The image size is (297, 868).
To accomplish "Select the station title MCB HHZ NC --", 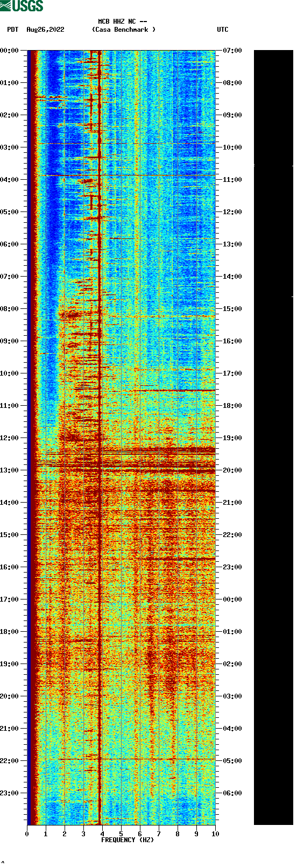I will point(123,22).
